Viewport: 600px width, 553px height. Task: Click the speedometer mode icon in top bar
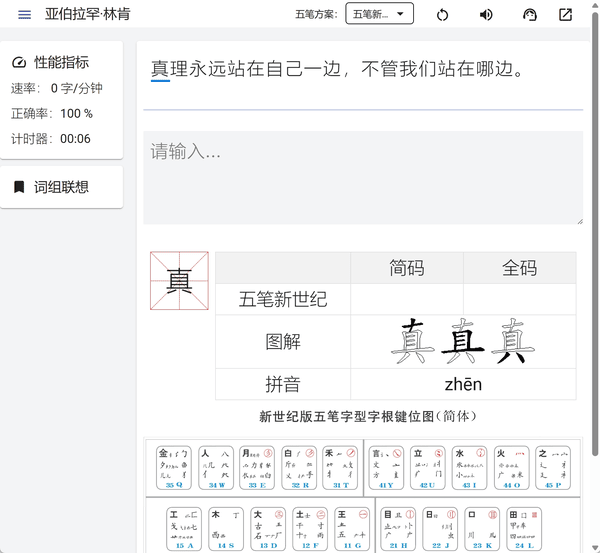[x=530, y=15]
